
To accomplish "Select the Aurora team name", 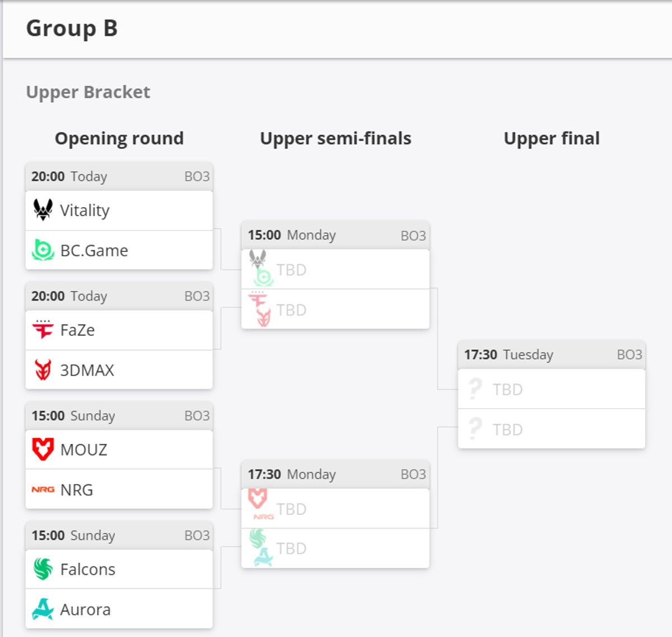I will point(85,610).
